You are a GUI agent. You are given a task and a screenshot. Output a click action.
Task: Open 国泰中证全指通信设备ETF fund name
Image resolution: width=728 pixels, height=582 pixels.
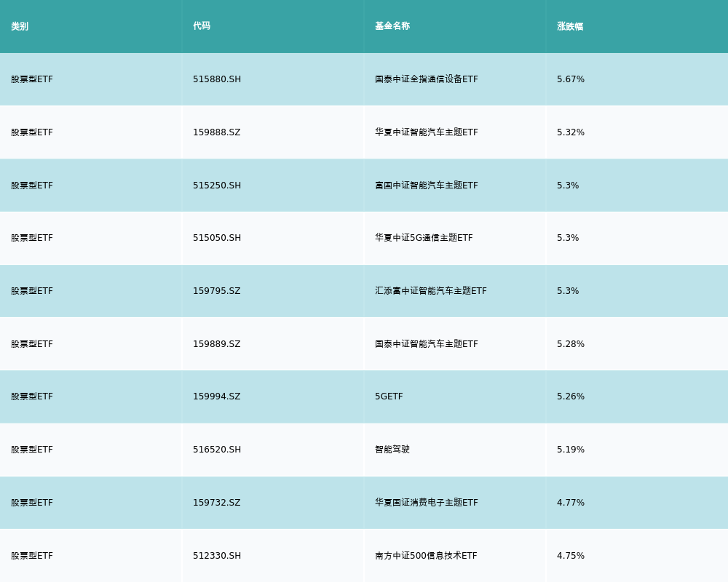point(427,79)
